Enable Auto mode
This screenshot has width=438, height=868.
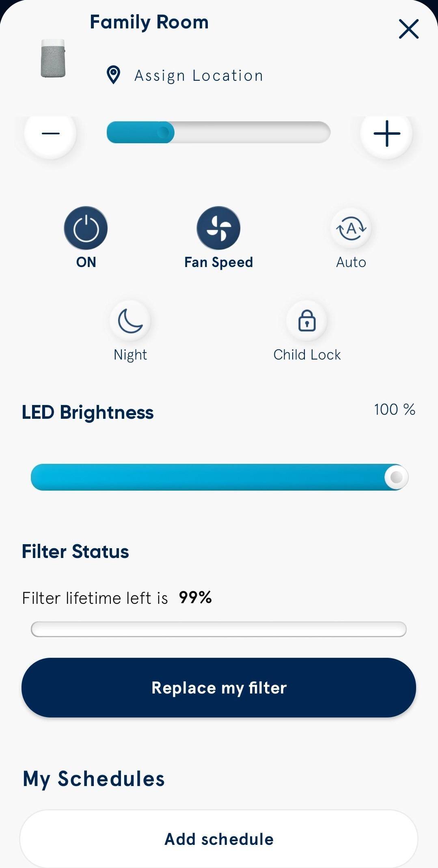[351, 229]
